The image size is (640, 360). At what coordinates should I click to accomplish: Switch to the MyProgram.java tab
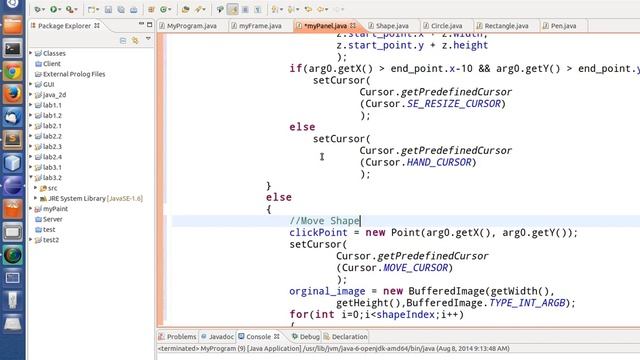pyautogui.click(x=188, y=26)
